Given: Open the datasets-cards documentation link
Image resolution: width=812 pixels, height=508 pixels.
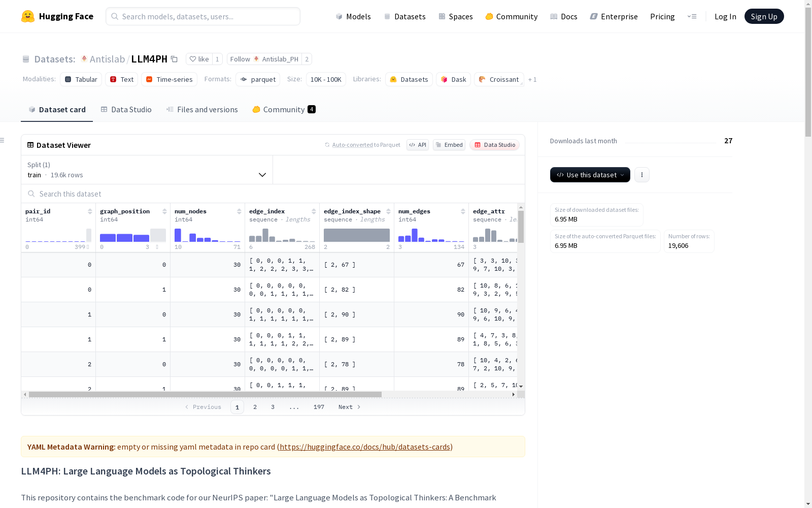Looking at the screenshot, I should coord(365,447).
